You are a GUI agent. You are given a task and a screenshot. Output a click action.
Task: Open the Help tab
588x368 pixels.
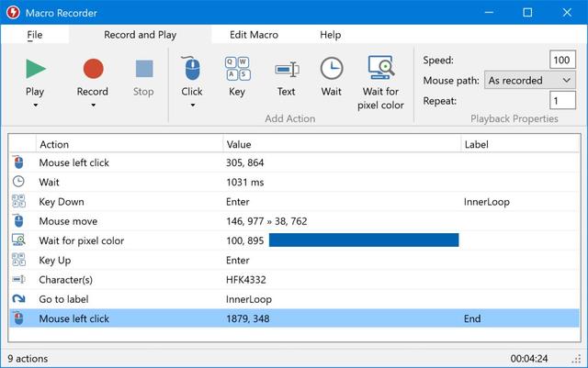(x=331, y=35)
